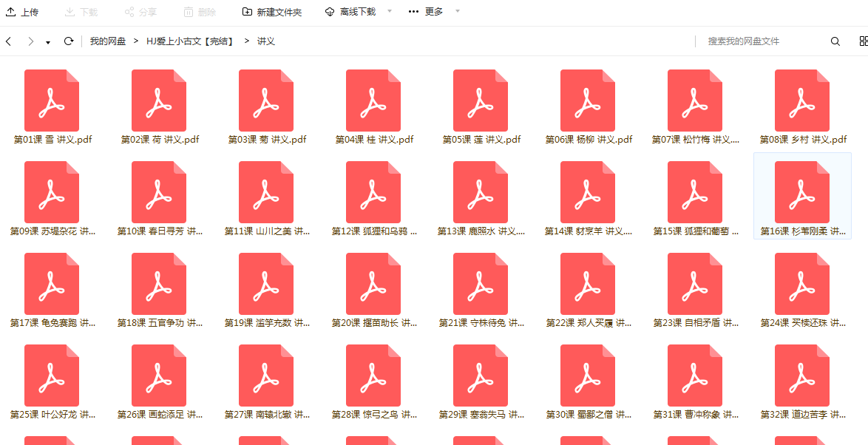
Task: Select the 第13课 鹿照水 PDF icon
Action: [481, 193]
